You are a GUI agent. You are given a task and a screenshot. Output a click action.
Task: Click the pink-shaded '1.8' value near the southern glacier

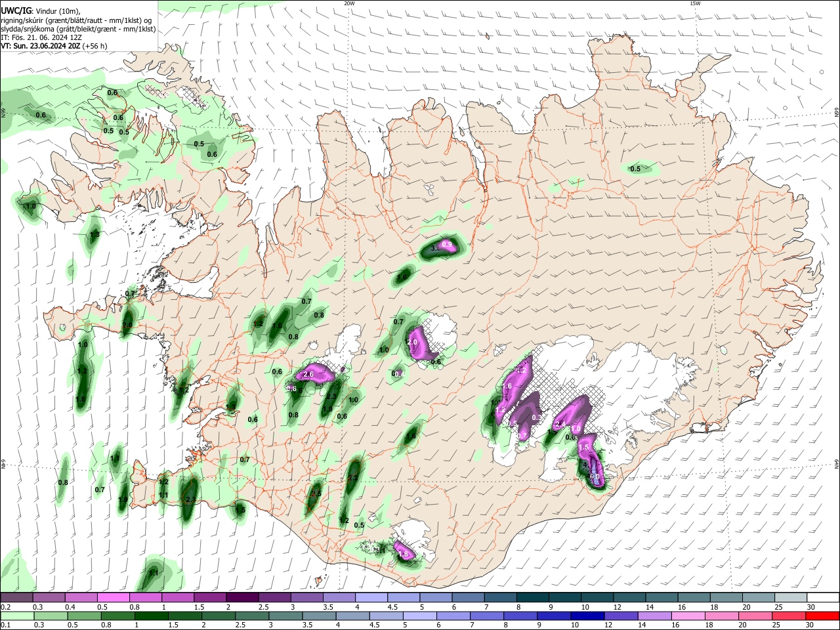[404, 555]
